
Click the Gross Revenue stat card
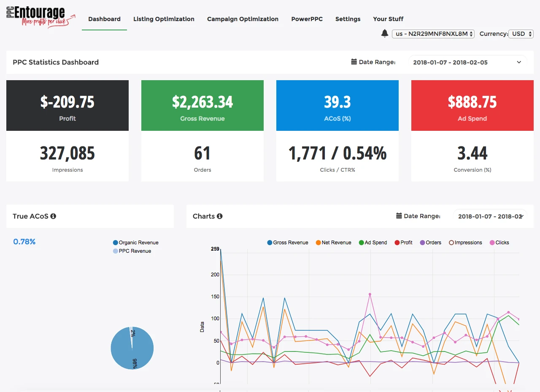click(x=202, y=105)
